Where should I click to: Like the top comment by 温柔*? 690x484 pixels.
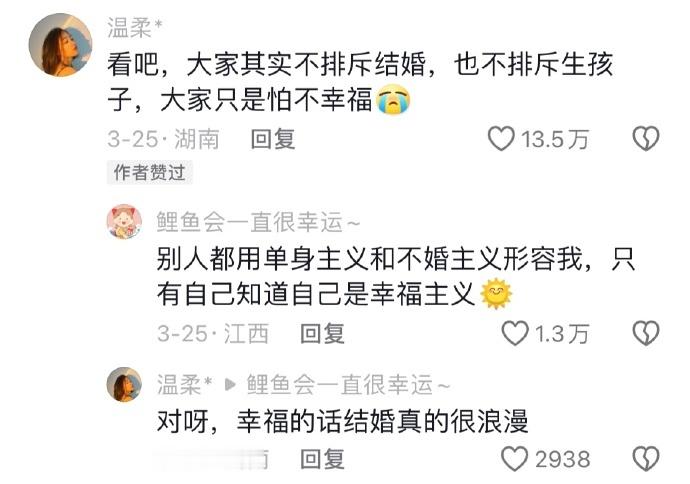[501, 139]
